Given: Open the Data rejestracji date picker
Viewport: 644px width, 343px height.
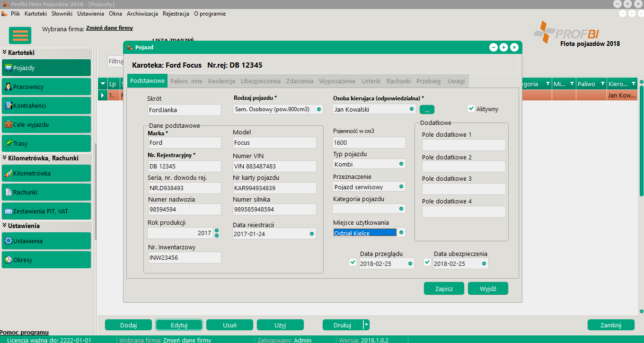Looking at the screenshot, I should (x=312, y=234).
